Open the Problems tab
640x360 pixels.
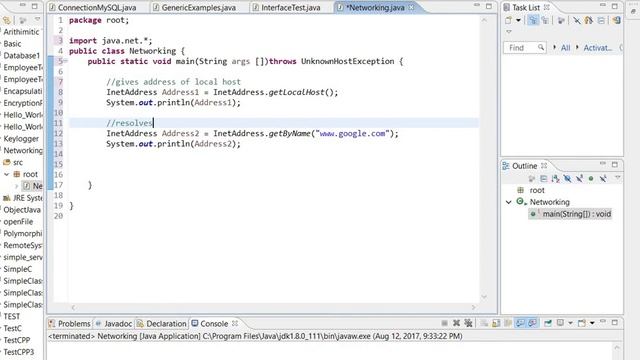tap(70, 324)
